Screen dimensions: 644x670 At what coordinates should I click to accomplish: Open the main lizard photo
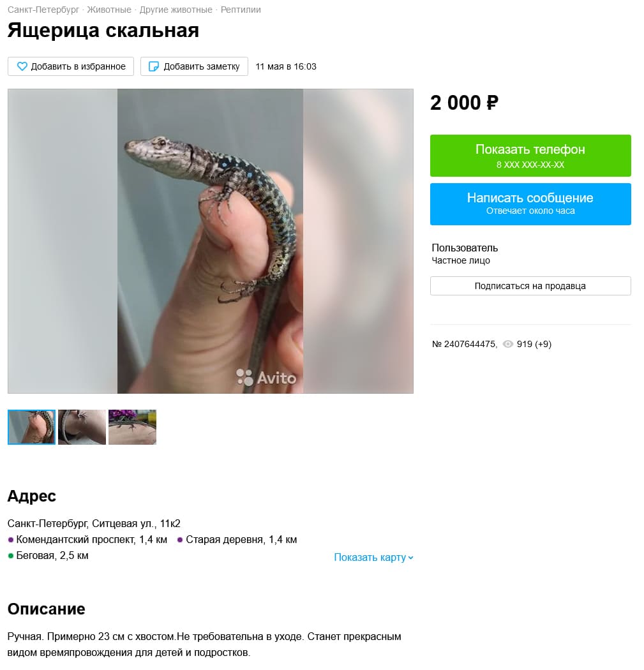210,241
